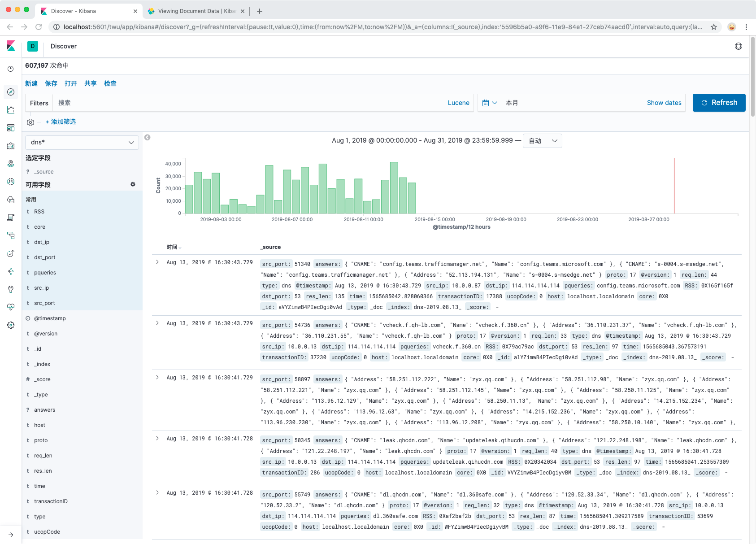This screenshot has width=756, height=544.
Task: Expand the row with src_port 55749
Action: pos(157,492)
